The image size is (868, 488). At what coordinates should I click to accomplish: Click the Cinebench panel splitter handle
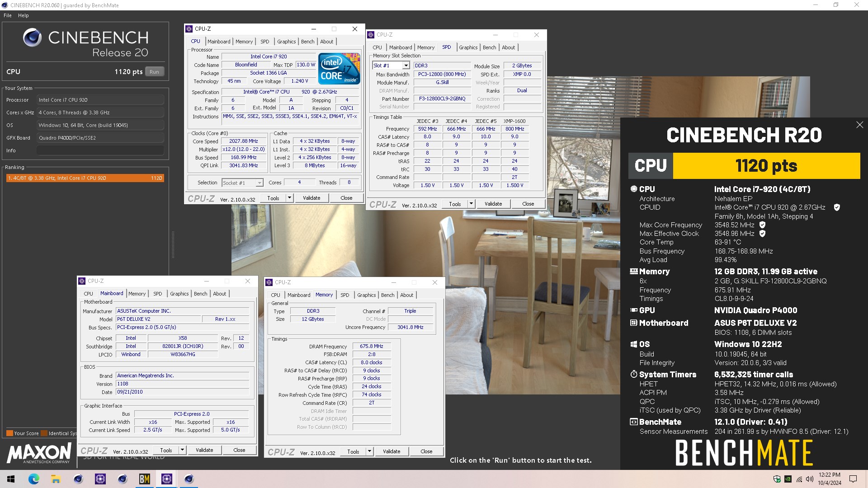pyautogui.click(x=172, y=244)
